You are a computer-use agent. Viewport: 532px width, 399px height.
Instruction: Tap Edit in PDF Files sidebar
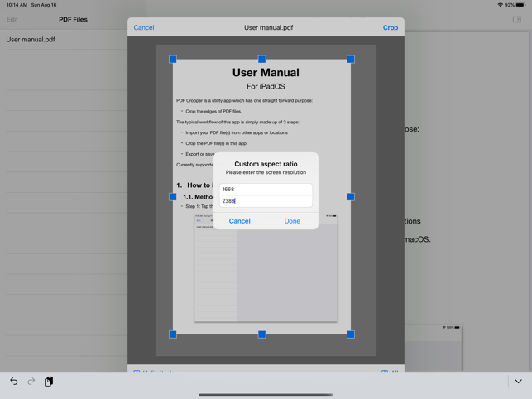click(x=12, y=19)
